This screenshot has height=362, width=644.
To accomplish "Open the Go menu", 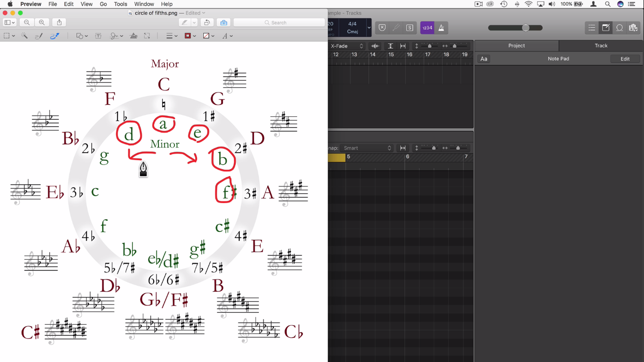I will 103,4.
